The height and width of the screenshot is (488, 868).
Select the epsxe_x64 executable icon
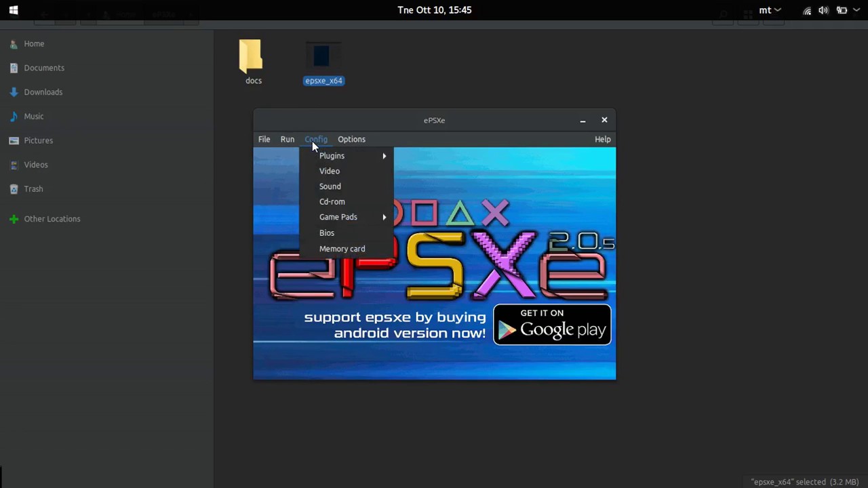coord(323,56)
